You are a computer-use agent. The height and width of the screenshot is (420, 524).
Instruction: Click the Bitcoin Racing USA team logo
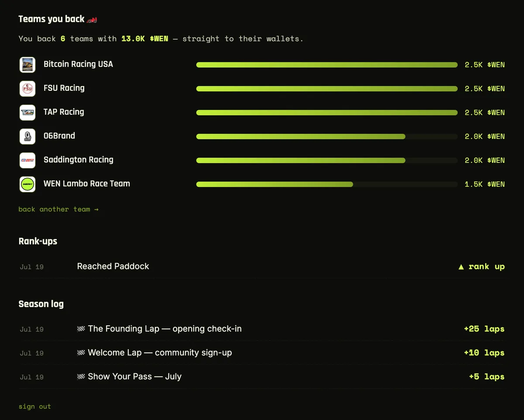pos(28,65)
